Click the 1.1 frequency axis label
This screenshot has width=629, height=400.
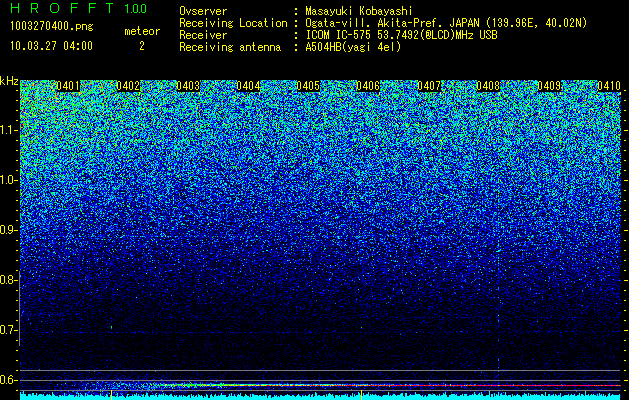[8, 130]
